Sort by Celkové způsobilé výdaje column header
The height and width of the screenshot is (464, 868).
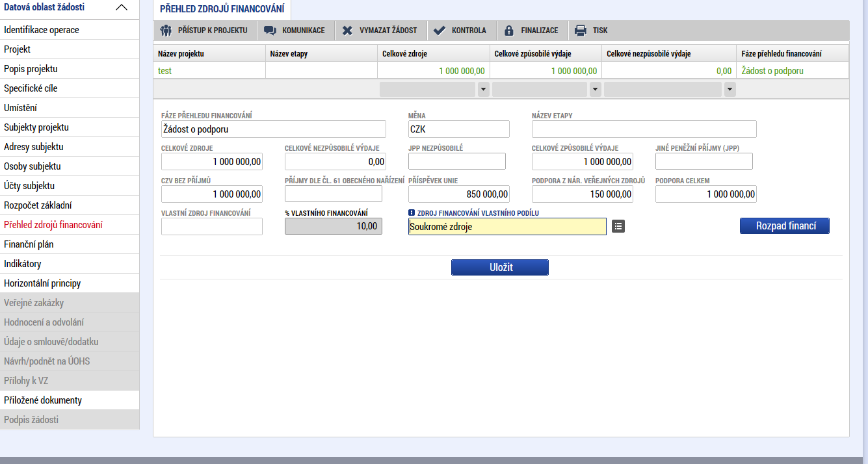(546, 53)
